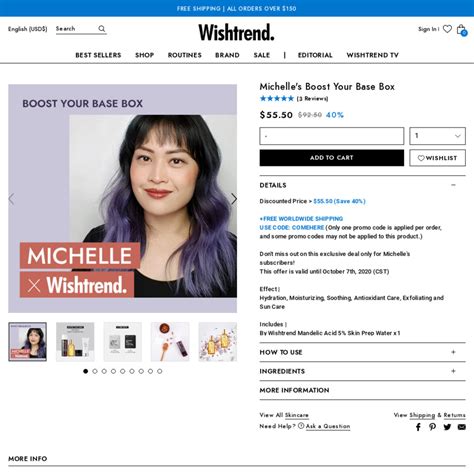Go to previous product image arrow
Image resolution: width=474 pixels, height=474 pixels.
click(x=11, y=199)
